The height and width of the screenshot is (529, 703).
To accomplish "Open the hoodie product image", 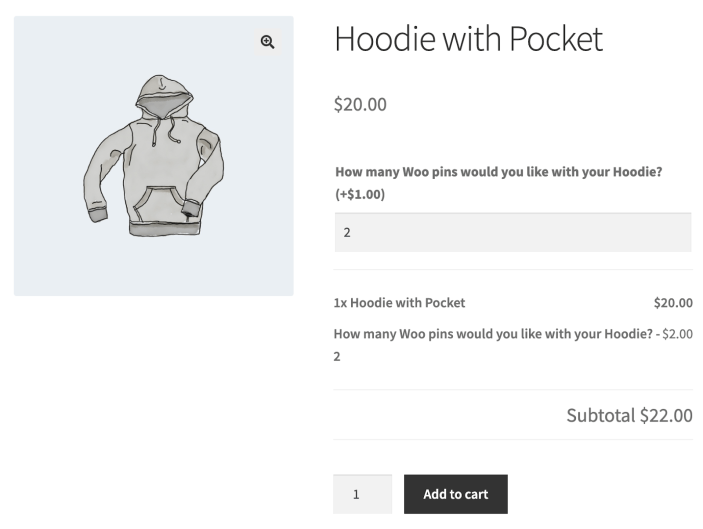I will [x=153, y=155].
